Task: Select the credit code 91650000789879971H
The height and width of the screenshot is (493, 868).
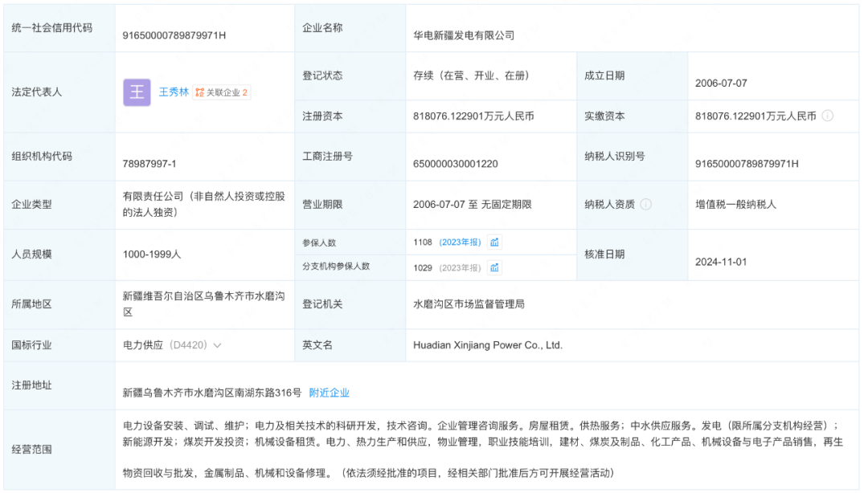Action: [174, 35]
